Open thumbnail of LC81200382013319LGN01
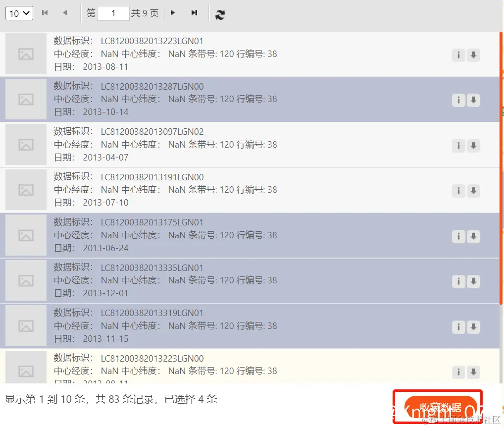The width and height of the screenshot is (504, 428). [26, 326]
